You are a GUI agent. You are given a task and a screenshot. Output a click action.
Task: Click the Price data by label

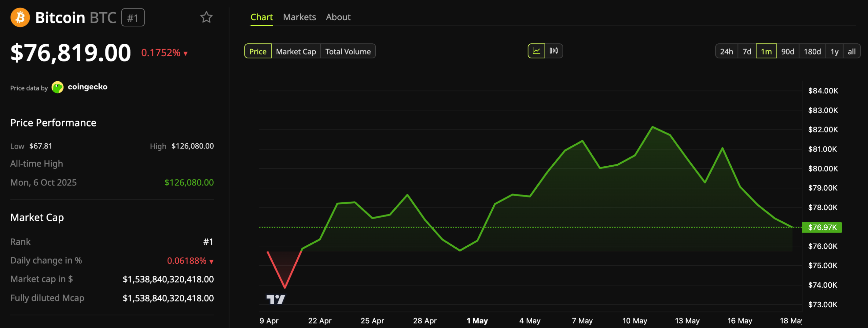[29, 88]
